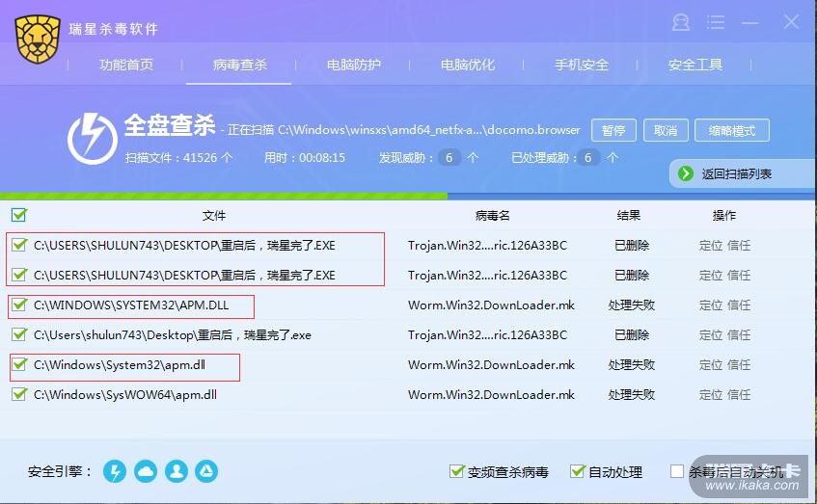Image resolution: width=817 pixels, height=504 pixels.
Task: Click the 结果 column header
Action: (x=628, y=216)
